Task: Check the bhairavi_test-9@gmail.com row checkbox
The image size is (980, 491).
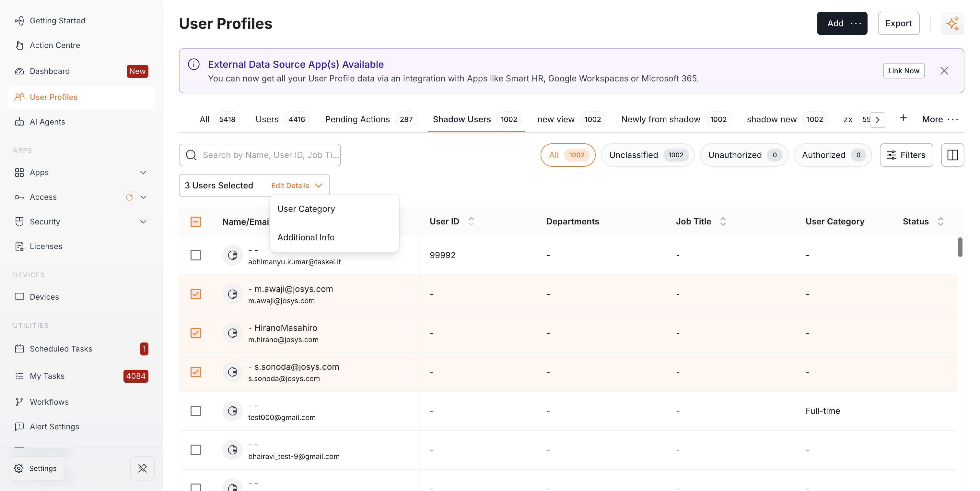Action: point(195,450)
